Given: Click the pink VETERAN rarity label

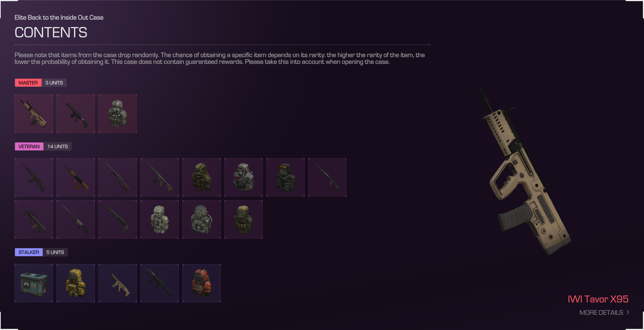Looking at the screenshot, I should coord(29,147).
